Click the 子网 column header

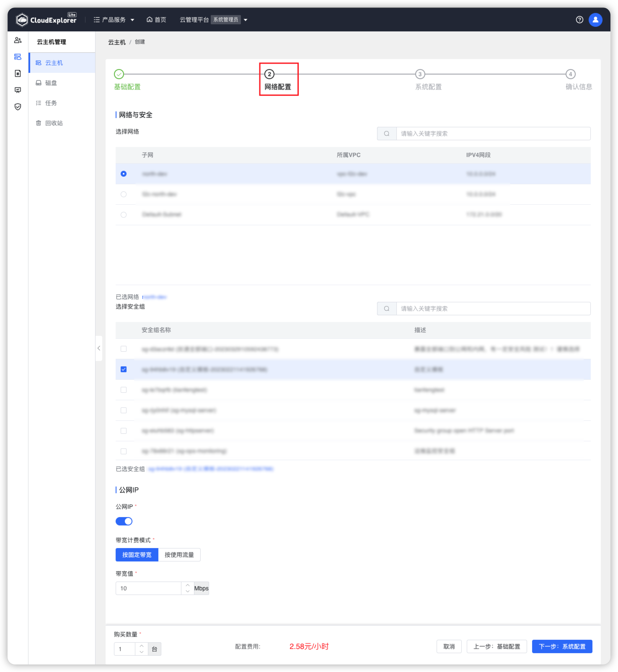[x=147, y=155]
